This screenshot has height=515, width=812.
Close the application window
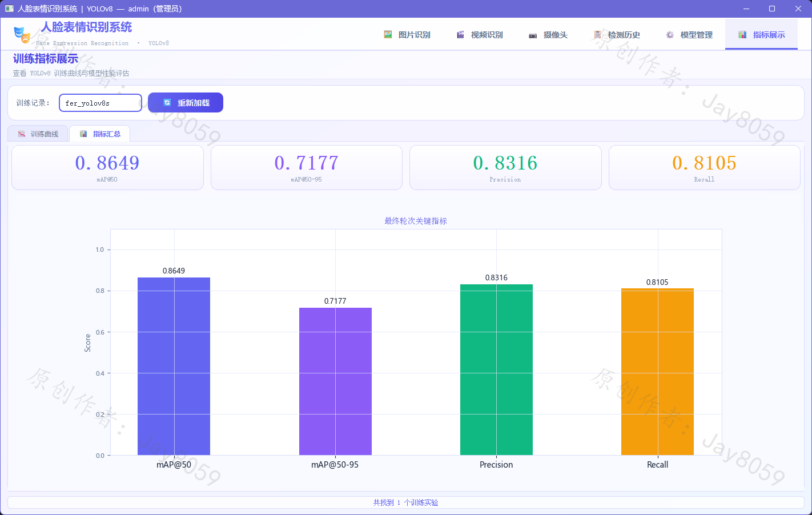[798, 9]
